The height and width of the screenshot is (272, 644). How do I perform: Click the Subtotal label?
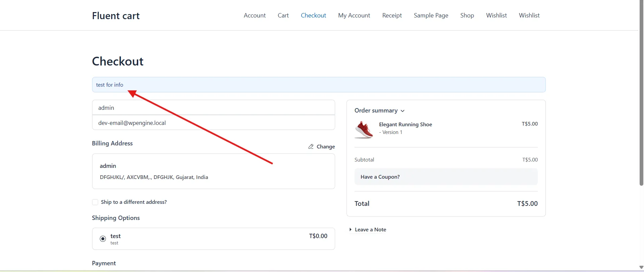pyautogui.click(x=364, y=160)
